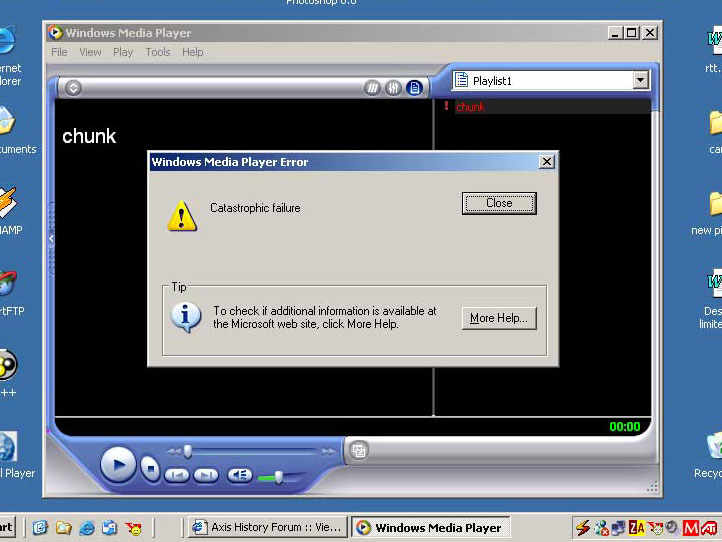Click the rewind arrows beside seek bar
The width and height of the screenshot is (722, 542).
coord(174,452)
